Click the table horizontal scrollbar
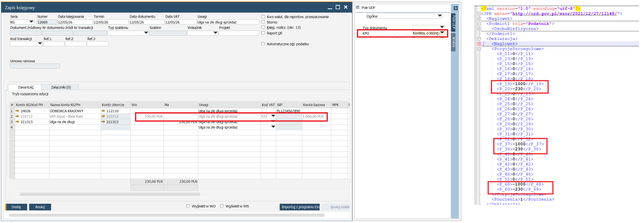This screenshot has height=223, width=644. point(110,194)
